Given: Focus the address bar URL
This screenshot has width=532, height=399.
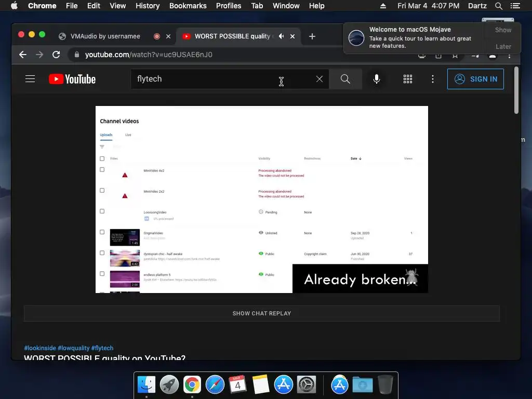Looking at the screenshot, I should [x=149, y=55].
